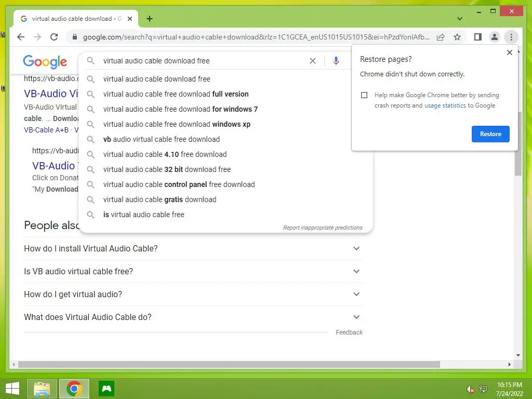
Task: Open the "usage statistics" link
Action: (445, 105)
